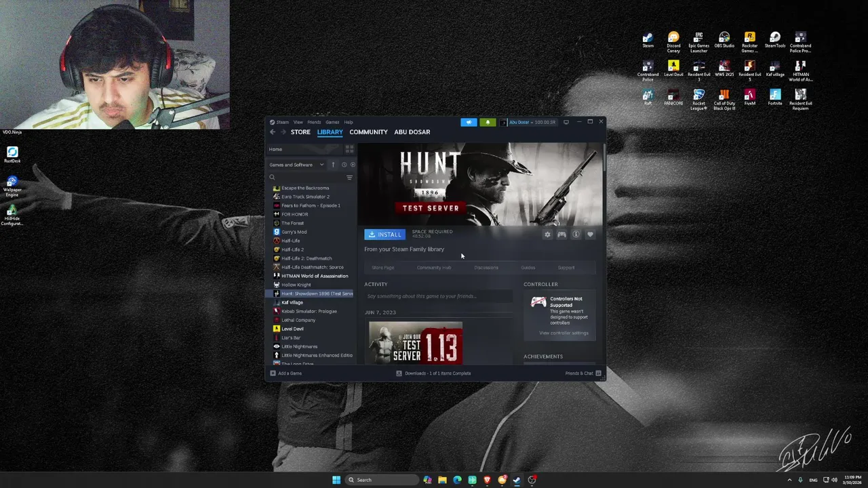The width and height of the screenshot is (868, 488).
Task: Click the taskbar Search box
Action: pyautogui.click(x=382, y=480)
